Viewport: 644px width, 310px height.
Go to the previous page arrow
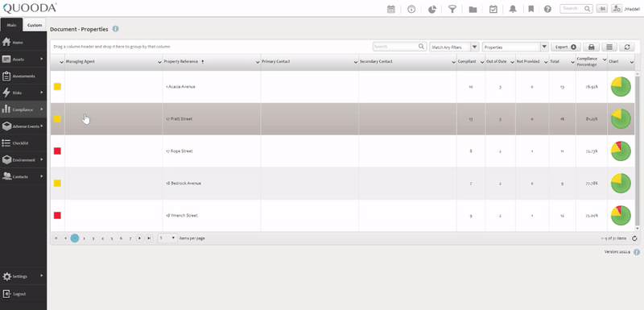[65, 238]
